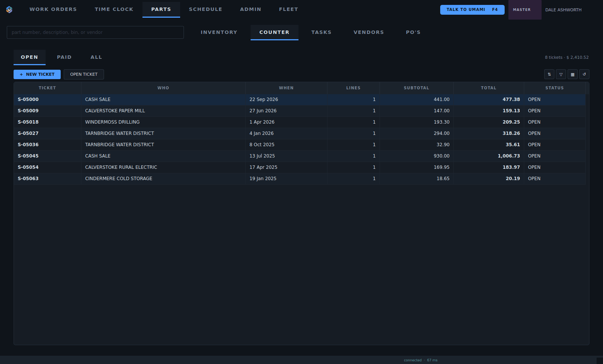
Task: Click the sort arrows icon
Action: pos(549,74)
